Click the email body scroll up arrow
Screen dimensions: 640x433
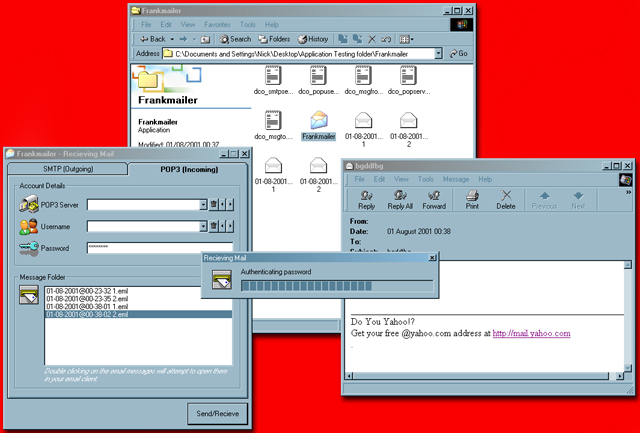(627, 265)
